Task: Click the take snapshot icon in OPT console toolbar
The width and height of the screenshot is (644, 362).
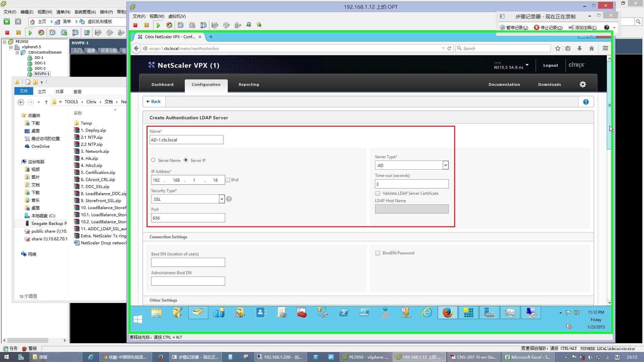Action: tap(181, 25)
